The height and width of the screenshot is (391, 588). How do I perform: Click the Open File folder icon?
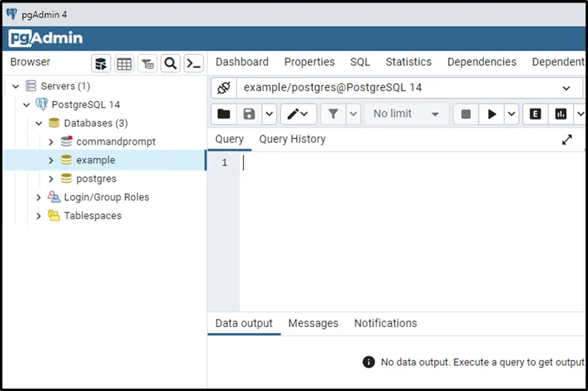pyautogui.click(x=224, y=114)
